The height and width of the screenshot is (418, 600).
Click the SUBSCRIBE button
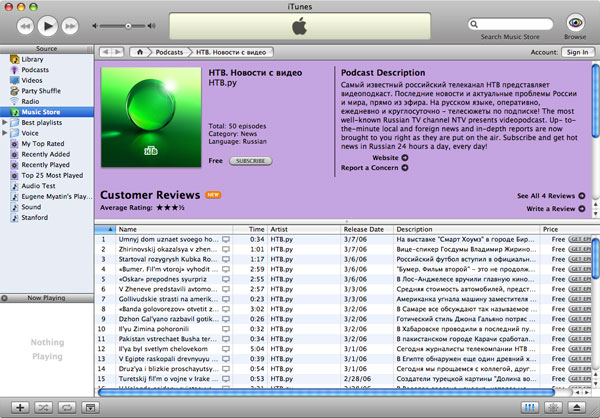[x=250, y=160]
